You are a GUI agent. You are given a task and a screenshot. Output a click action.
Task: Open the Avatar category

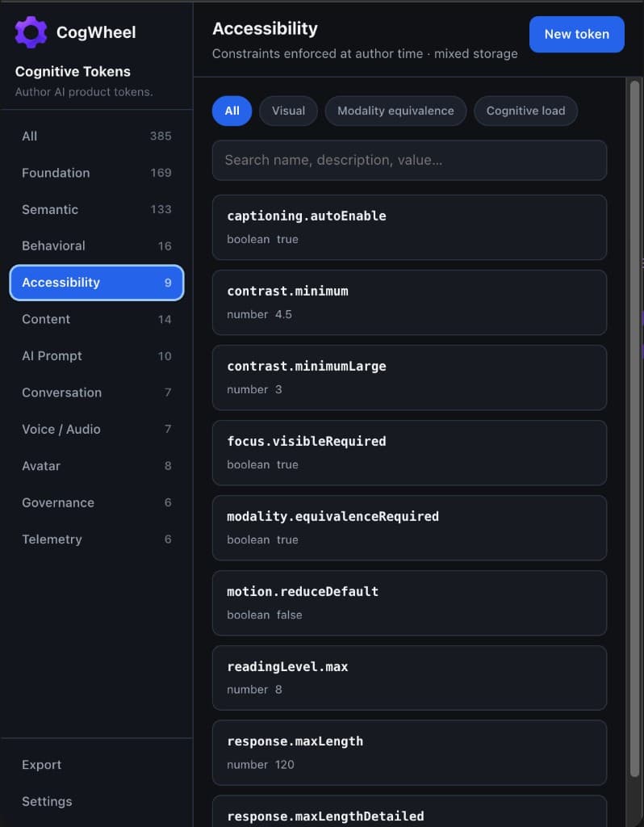(97, 466)
